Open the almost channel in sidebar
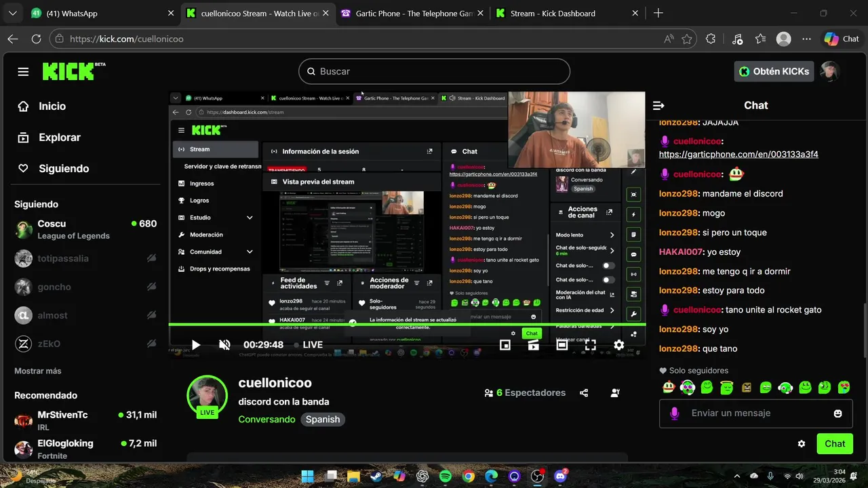The height and width of the screenshot is (488, 868). [85, 315]
